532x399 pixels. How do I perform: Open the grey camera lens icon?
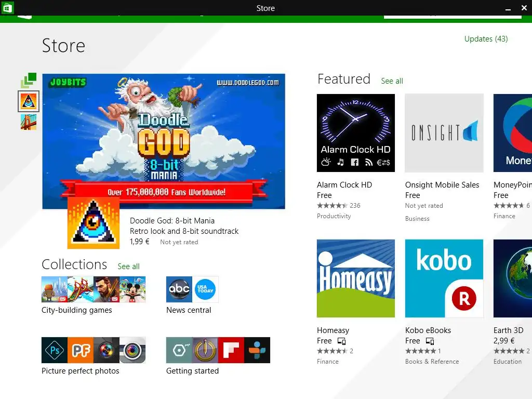pos(132,350)
